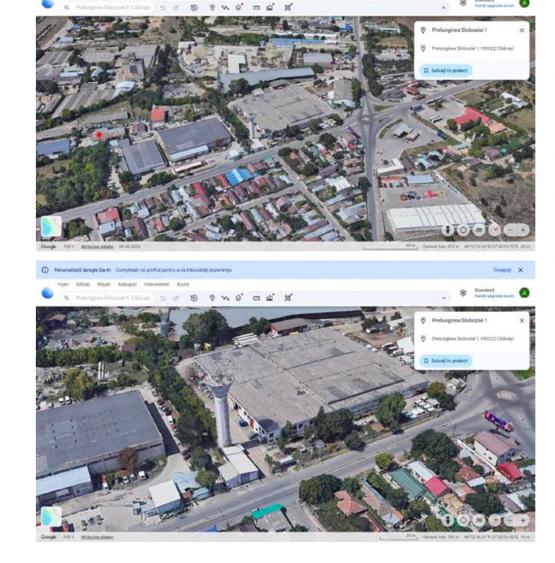Click the upgrade link under Standard, lower view
This screenshot has width=555, height=563.
494,296
